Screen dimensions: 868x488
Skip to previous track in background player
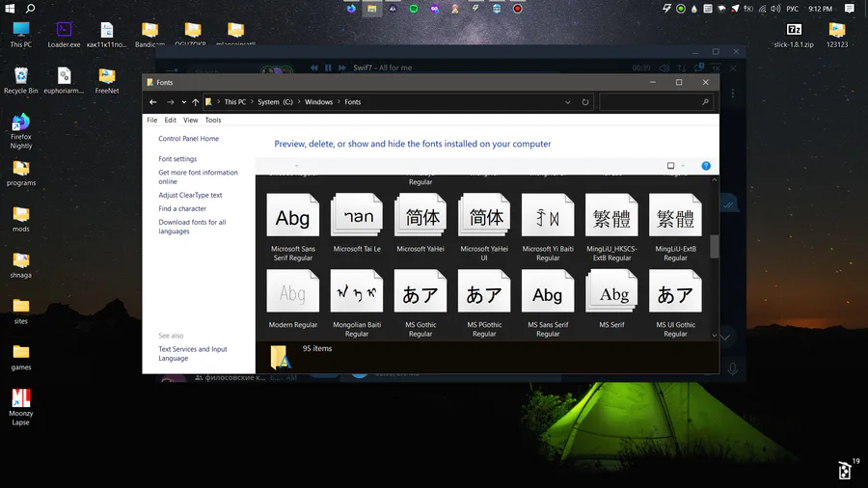point(313,68)
